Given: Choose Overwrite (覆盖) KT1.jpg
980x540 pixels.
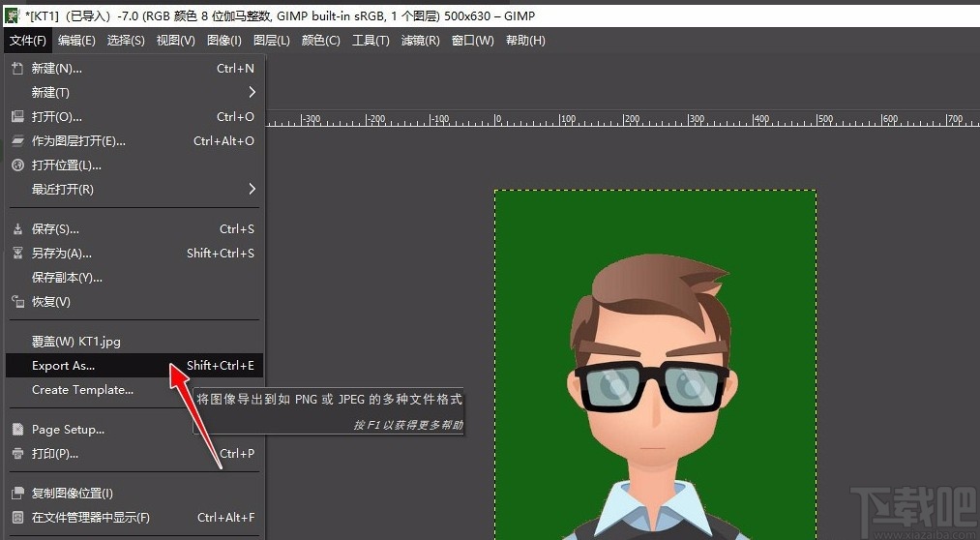Looking at the screenshot, I should [x=75, y=342].
